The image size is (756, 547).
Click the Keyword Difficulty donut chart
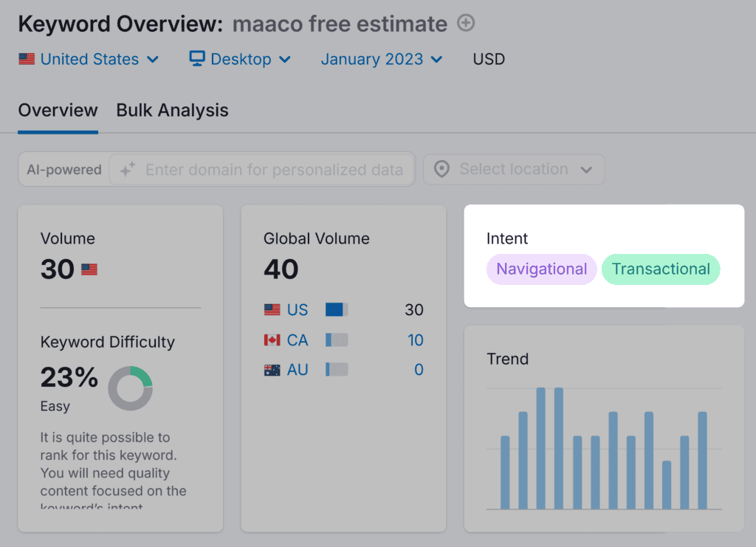coord(131,388)
